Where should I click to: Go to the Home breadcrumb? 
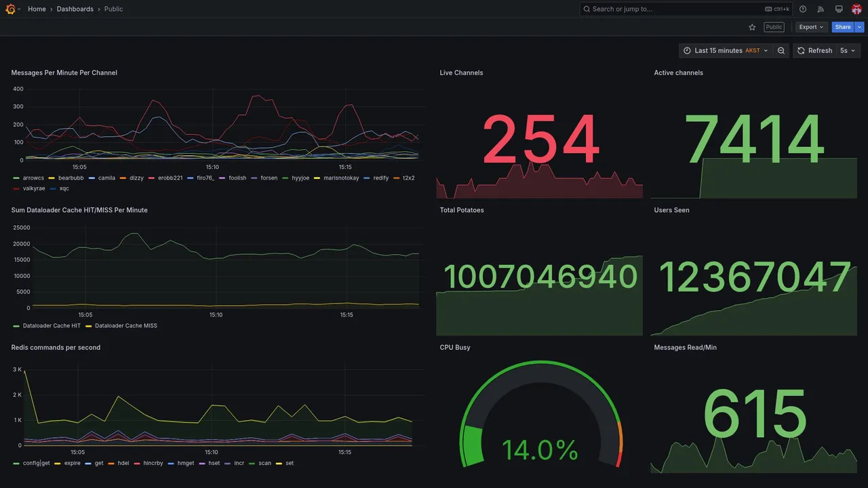[x=37, y=9]
